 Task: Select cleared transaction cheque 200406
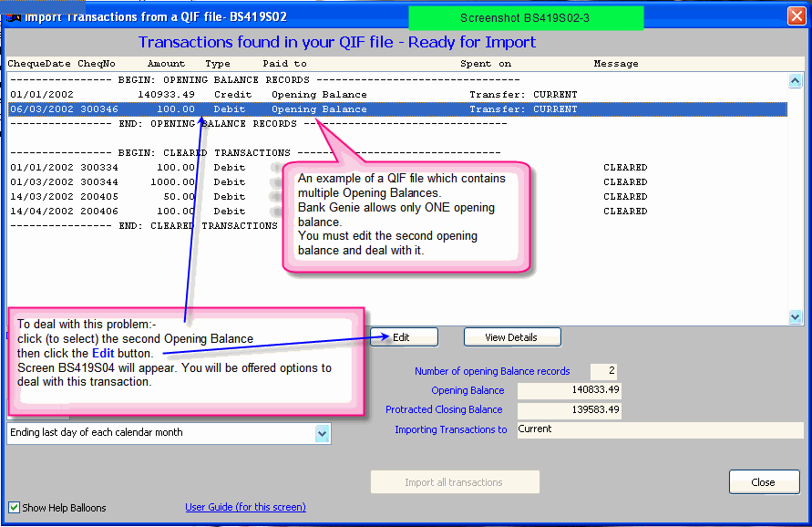click(x=397, y=211)
